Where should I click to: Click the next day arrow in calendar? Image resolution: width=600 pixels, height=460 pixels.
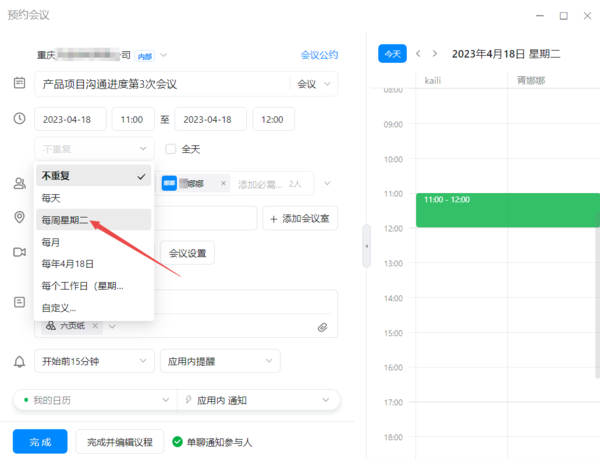pyautogui.click(x=435, y=54)
